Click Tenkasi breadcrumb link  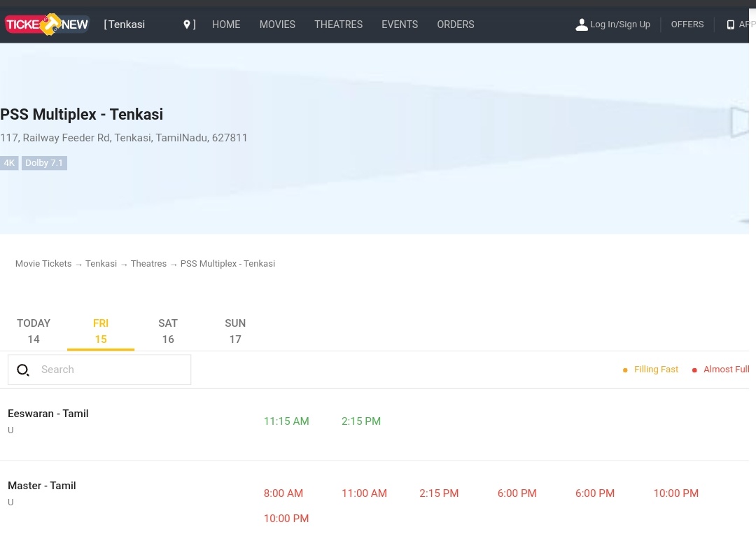101,264
